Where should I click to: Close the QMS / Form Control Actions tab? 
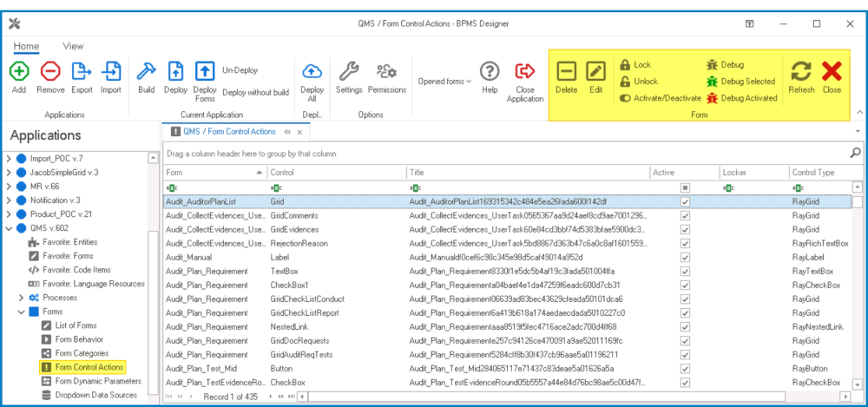299,133
